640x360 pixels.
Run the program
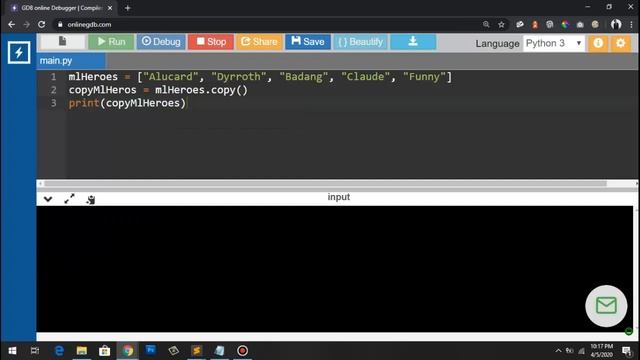click(x=111, y=42)
